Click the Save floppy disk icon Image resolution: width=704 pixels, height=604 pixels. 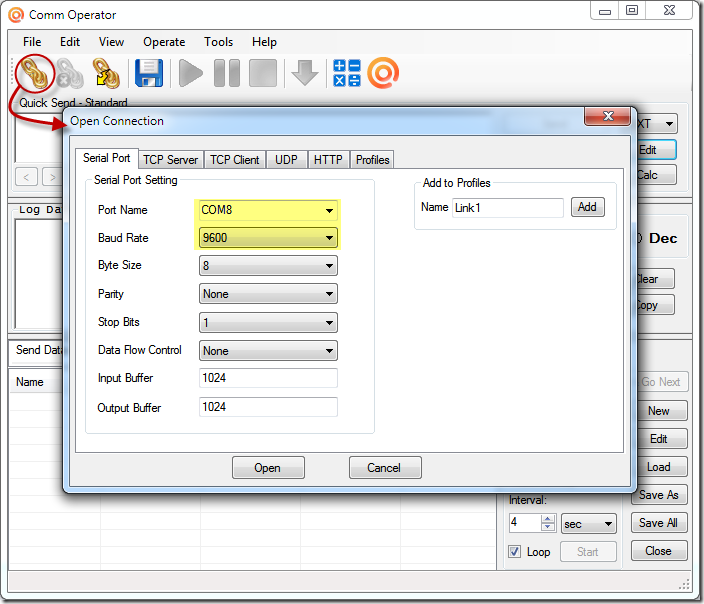[149, 73]
